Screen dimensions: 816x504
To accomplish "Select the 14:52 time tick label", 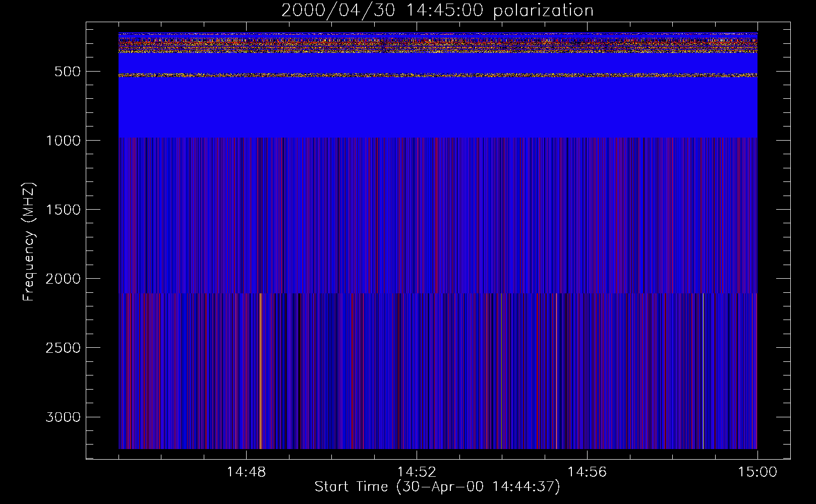I will 417,472.
